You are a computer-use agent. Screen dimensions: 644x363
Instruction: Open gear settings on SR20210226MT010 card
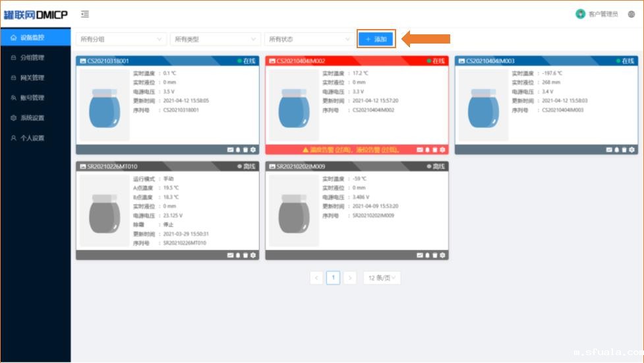pos(252,255)
